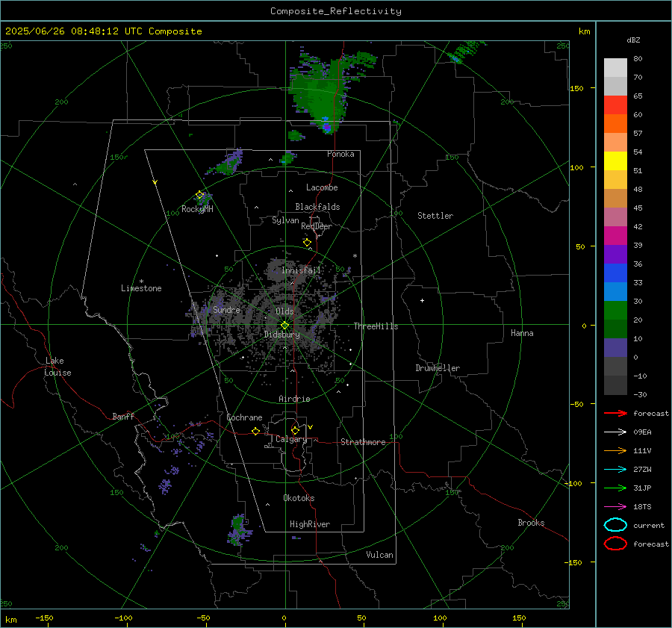Click the Olds city label
The height and width of the screenshot is (628, 672).
pos(284,311)
